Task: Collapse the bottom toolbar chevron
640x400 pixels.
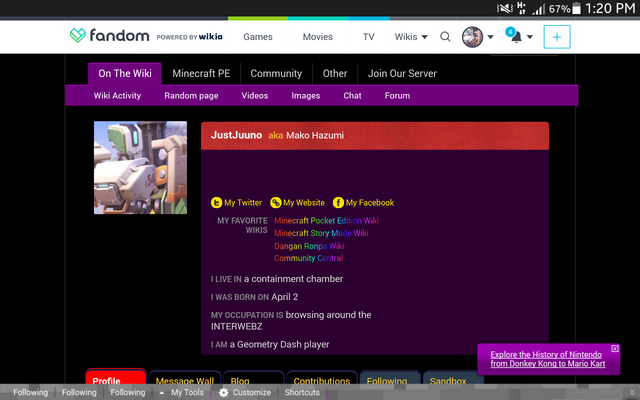Action: (632, 392)
